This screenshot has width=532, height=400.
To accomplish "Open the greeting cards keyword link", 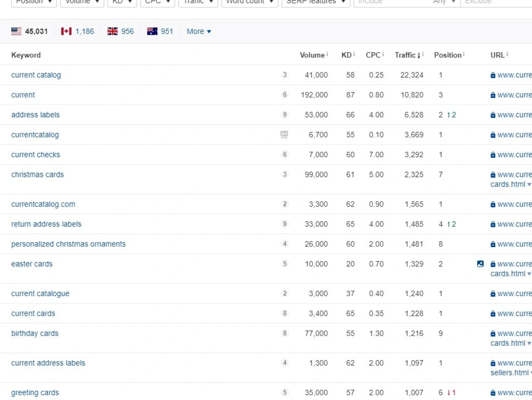I will (x=35, y=393).
